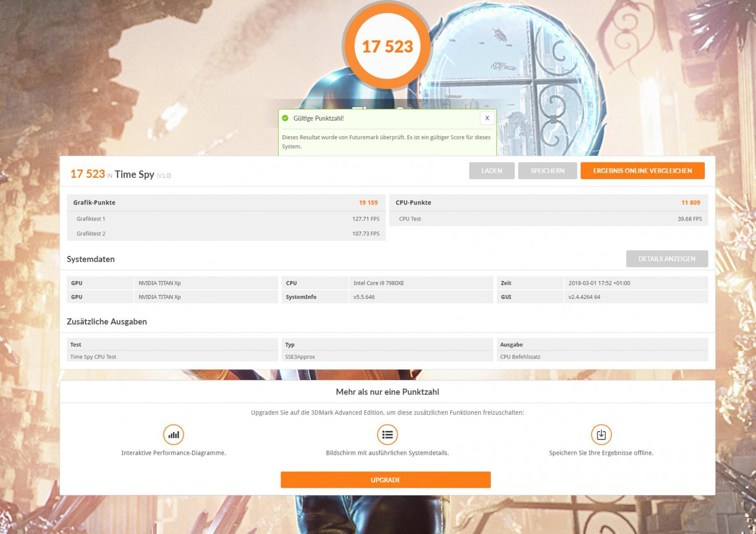Click the Gültige Punktzahl! title text

318,118
